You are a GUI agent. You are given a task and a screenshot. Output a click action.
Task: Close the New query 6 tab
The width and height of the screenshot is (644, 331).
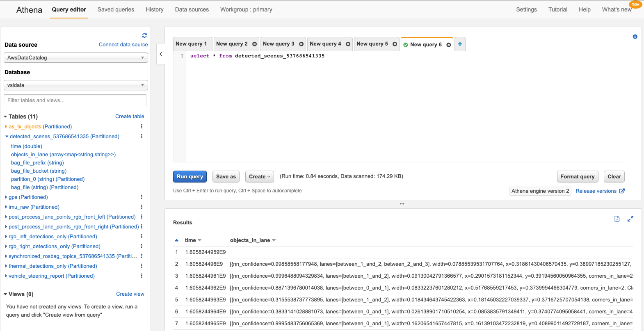click(449, 45)
